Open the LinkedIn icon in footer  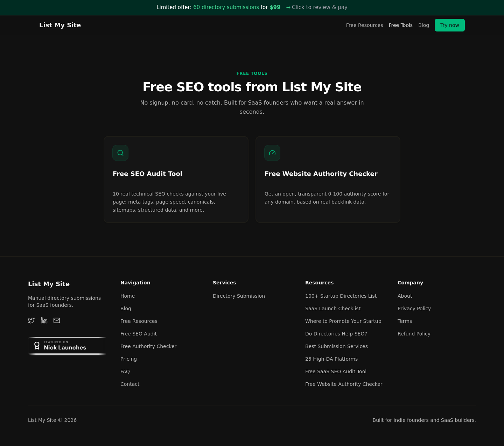[x=44, y=320]
